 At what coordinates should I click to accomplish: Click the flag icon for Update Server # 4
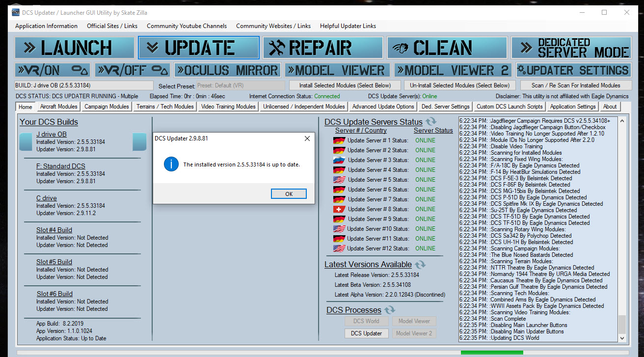(x=339, y=170)
